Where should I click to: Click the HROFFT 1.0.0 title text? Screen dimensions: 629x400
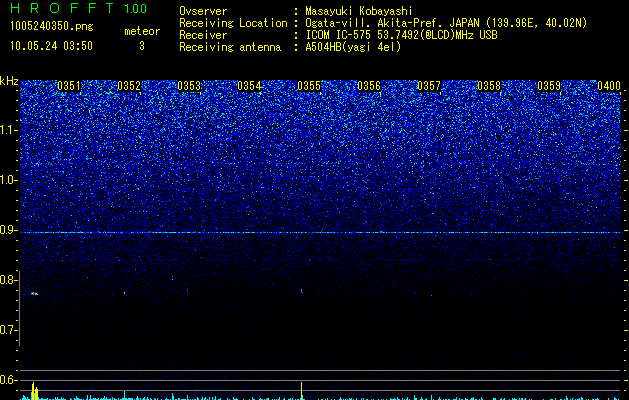[x=79, y=8]
